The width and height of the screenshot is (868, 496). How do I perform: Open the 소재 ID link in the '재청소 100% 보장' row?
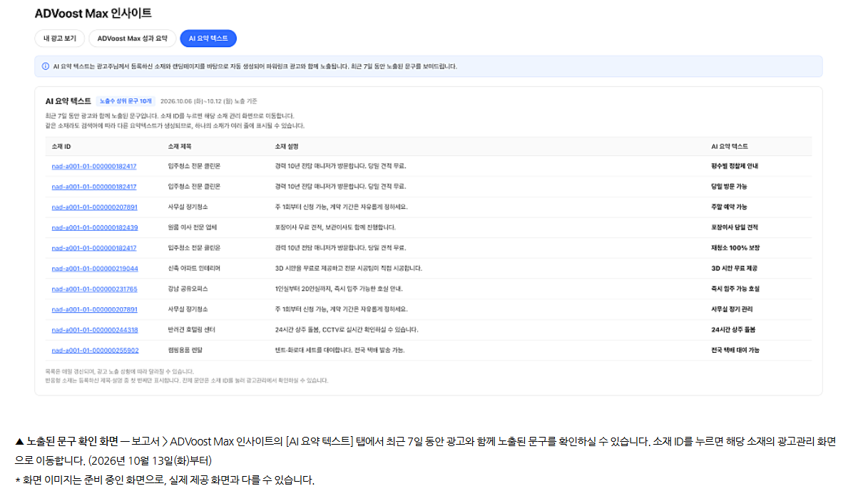click(94, 248)
